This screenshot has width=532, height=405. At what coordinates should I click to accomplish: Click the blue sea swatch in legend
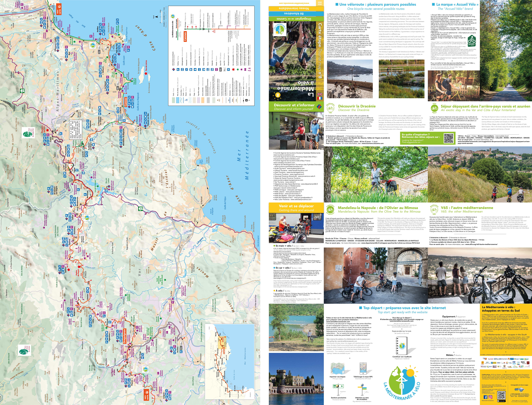point(178,100)
